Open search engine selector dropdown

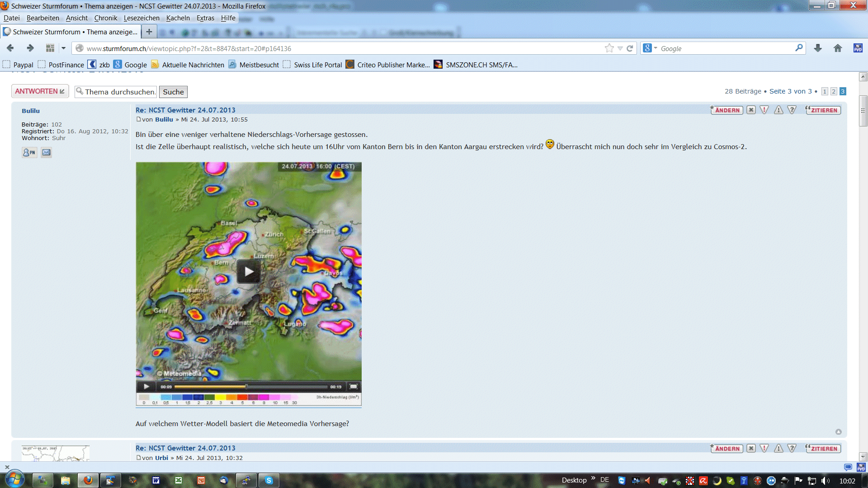click(x=650, y=48)
